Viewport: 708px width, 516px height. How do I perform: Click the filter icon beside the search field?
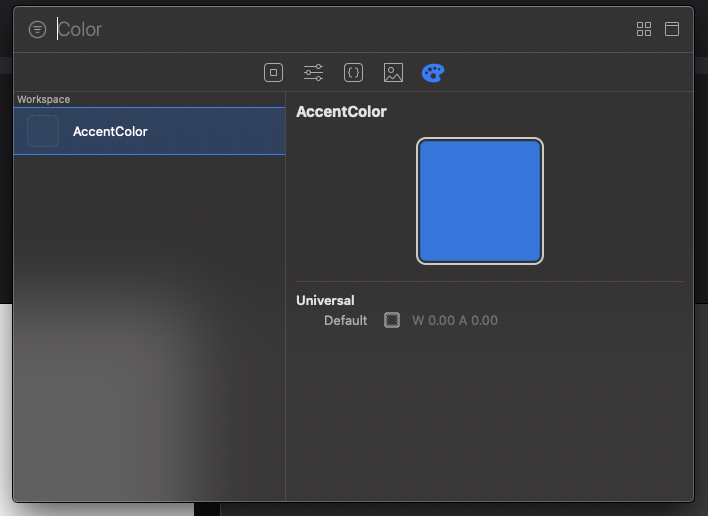(37, 30)
